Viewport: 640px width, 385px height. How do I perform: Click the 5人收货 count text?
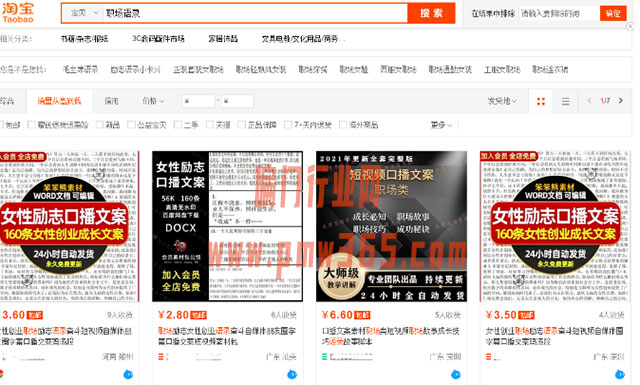pos(447,315)
